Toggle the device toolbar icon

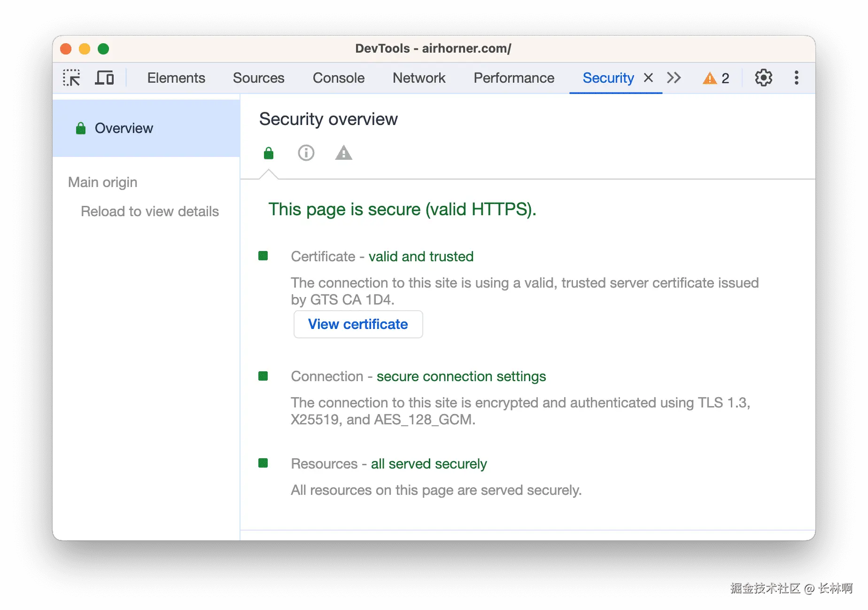tap(104, 78)
